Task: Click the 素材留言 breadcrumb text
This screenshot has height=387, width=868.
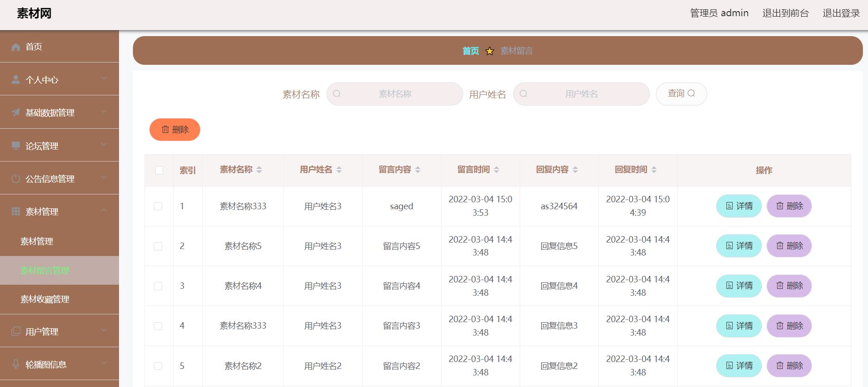Action: point(516,51)
